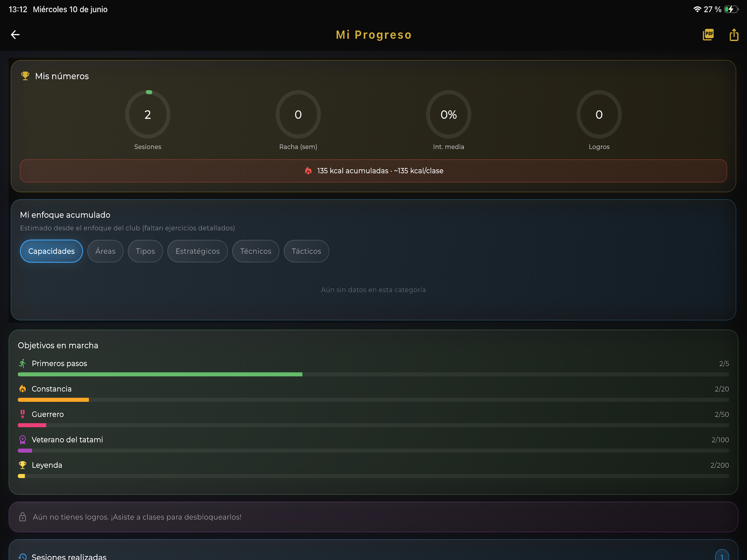The width and height of the screenshot is (747, 560).
Task: Tap the 2/5 progress value
Action: 724,363
